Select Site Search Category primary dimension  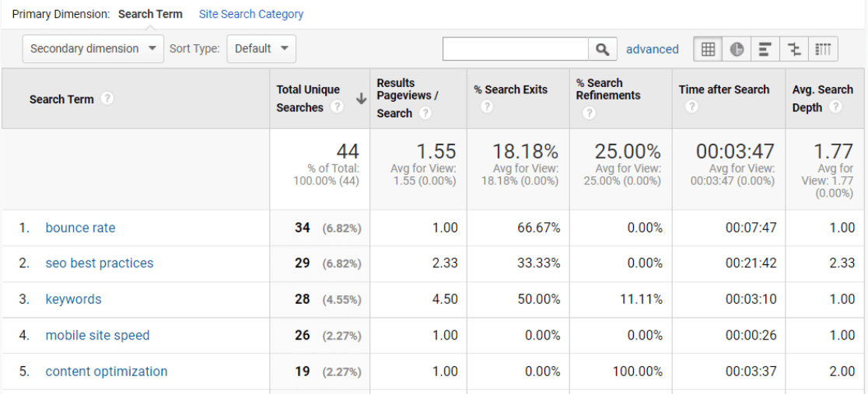(250, 15)
